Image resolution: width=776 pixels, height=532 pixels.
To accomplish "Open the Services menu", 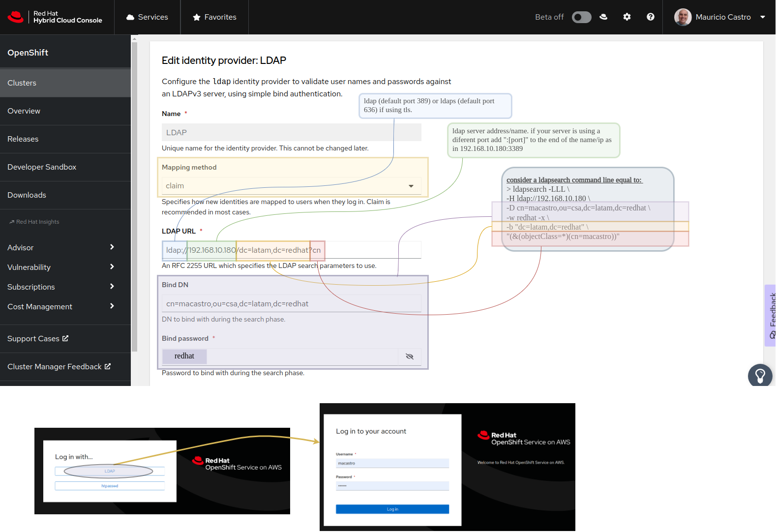I will tap(147, 17).
